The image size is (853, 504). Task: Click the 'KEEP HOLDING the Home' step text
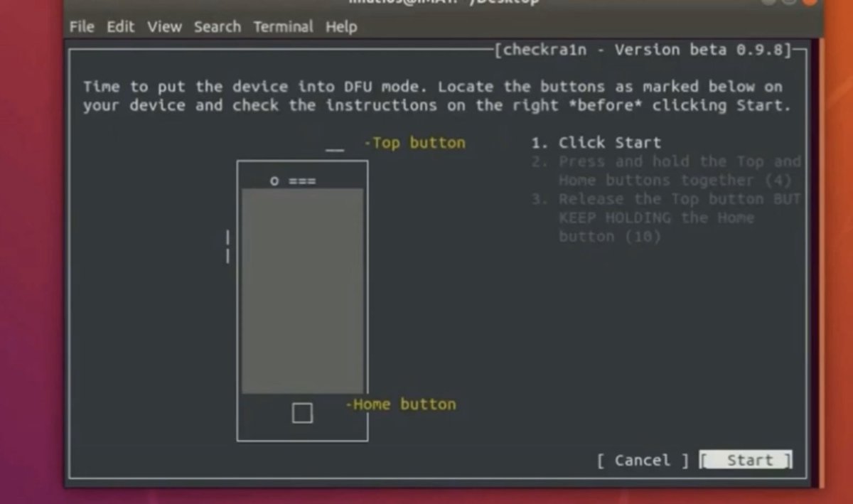click(x=656, y=218)
